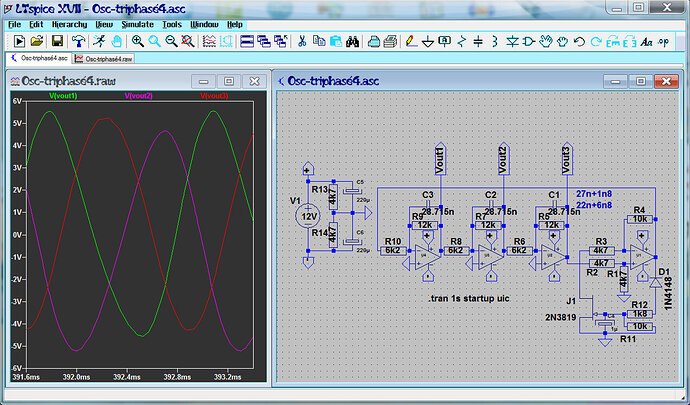Click the V(vout3) red trace label

214,96
